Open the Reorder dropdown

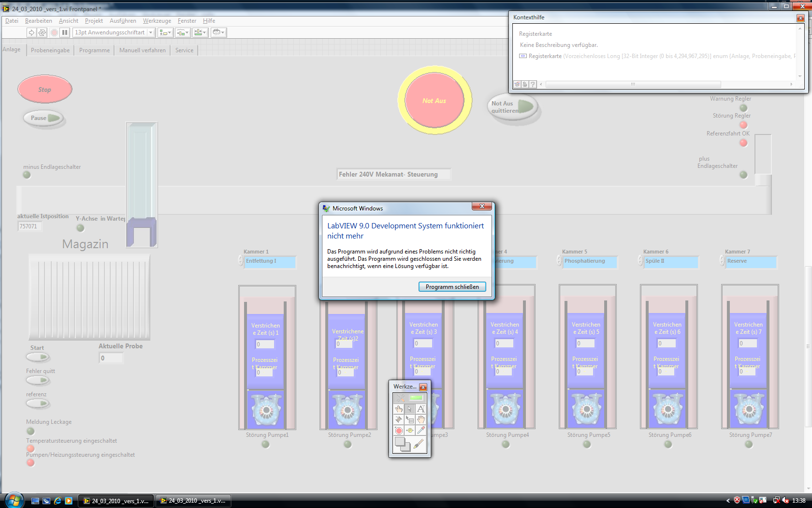click(x=218, y=32)
